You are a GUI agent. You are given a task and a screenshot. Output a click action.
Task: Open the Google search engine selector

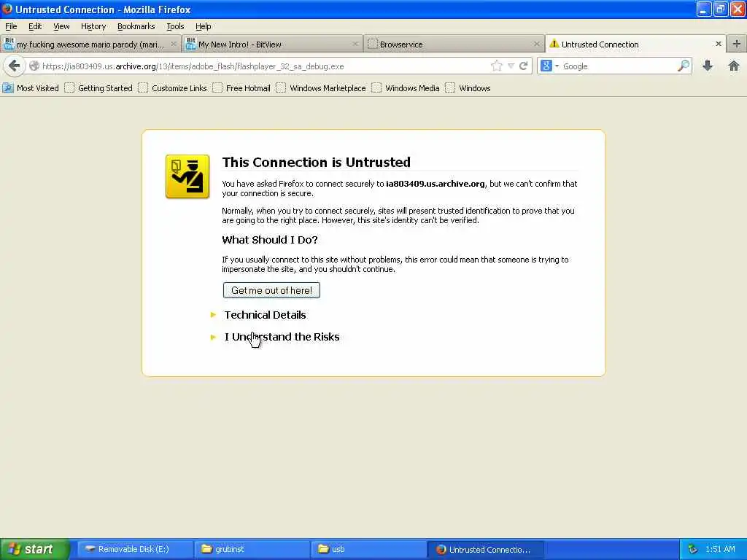(550, 66)
